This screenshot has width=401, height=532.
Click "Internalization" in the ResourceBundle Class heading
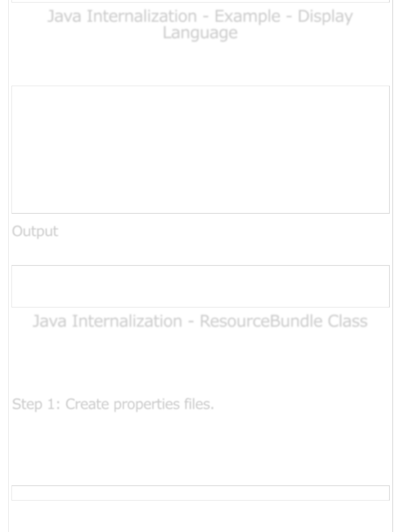126,321
